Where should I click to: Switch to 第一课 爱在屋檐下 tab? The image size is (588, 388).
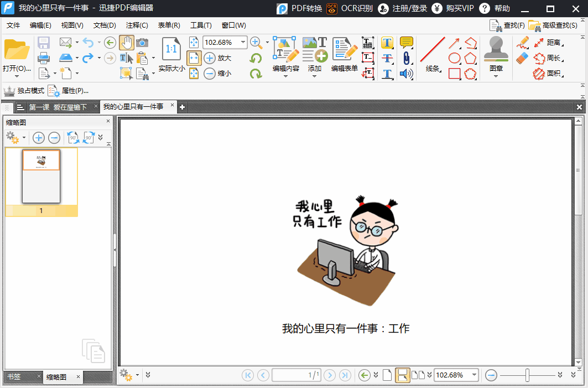(x=58, y=107)
